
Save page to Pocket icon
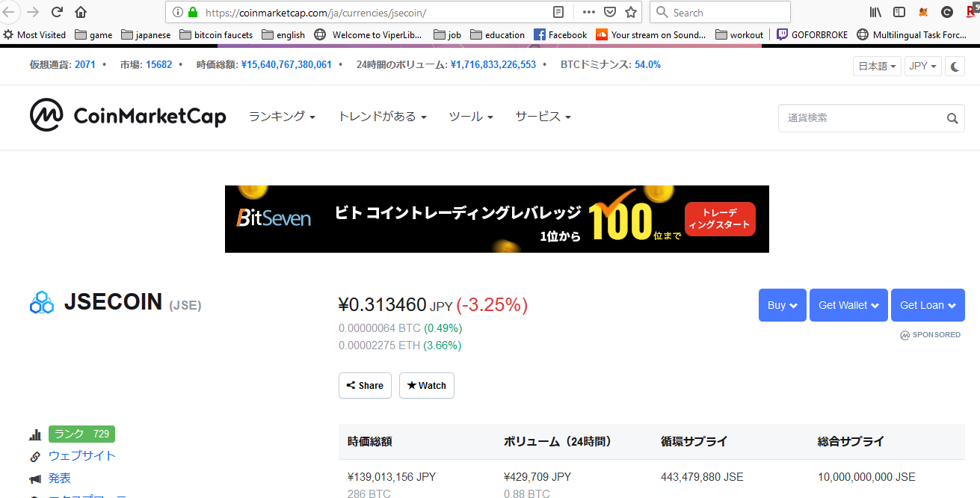[x=609, y=12]
